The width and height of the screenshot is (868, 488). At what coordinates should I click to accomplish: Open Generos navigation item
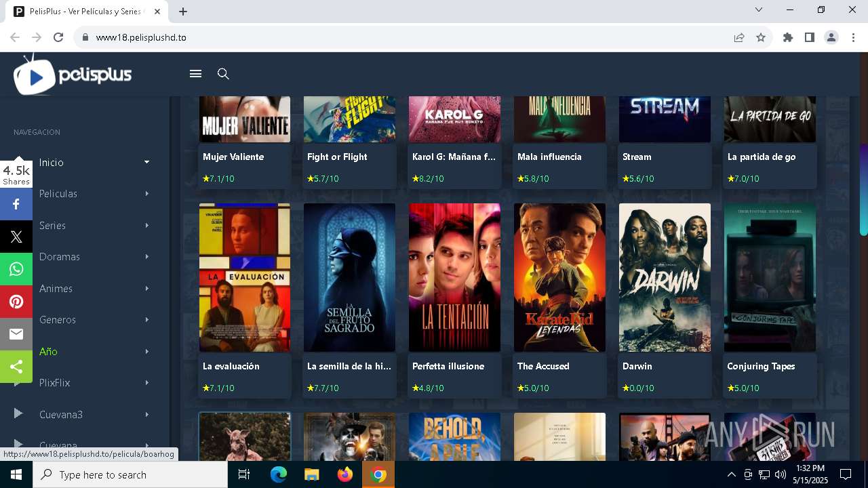click(58, 320)
